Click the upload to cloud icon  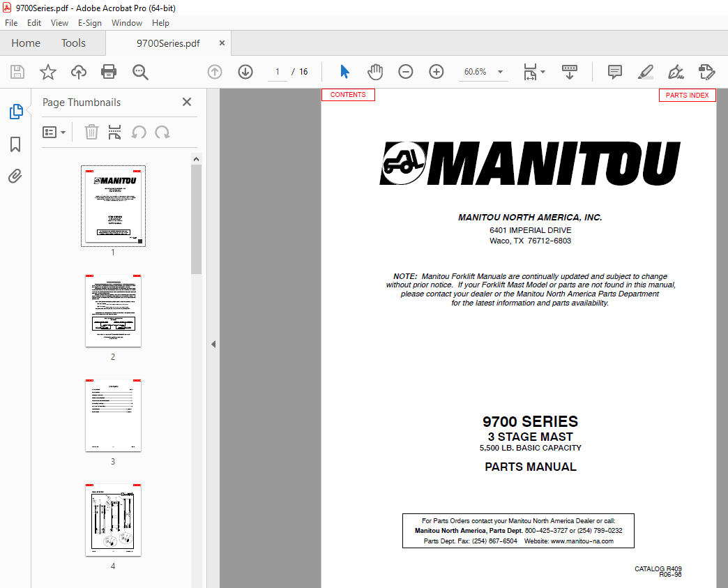(x=79, y=72)
